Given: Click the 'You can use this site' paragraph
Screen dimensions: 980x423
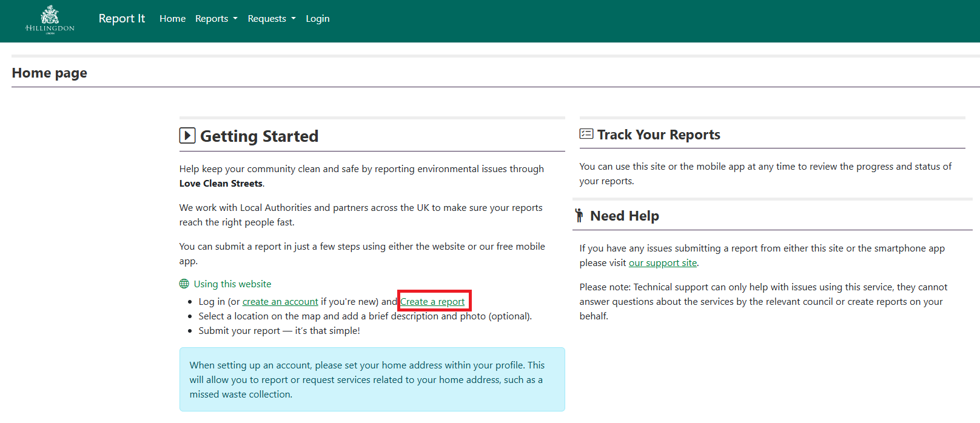Looking at the screenshot, I should tap(765, 173).
